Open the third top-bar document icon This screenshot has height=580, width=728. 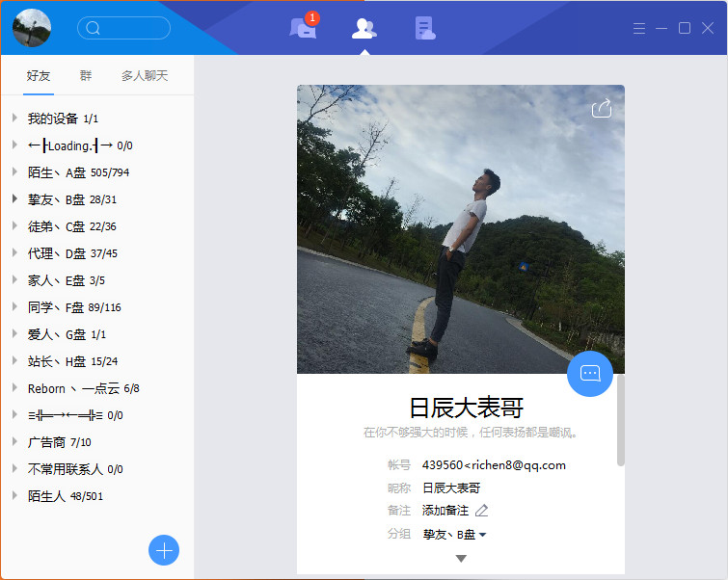tap(424, 28)
